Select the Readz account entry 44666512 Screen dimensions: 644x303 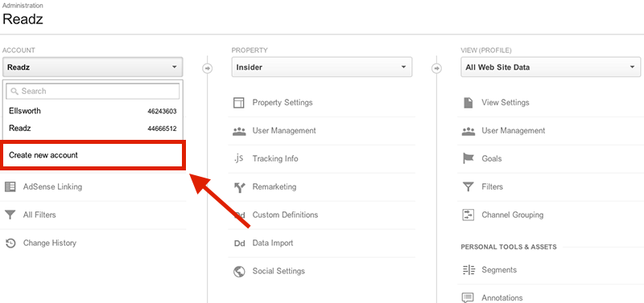click(93, 129)
